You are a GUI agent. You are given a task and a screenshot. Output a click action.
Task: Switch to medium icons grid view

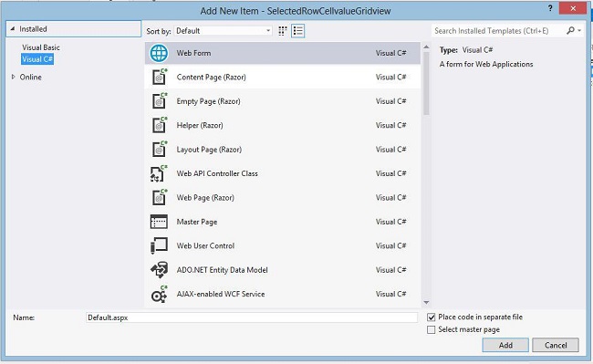(283, 31)
